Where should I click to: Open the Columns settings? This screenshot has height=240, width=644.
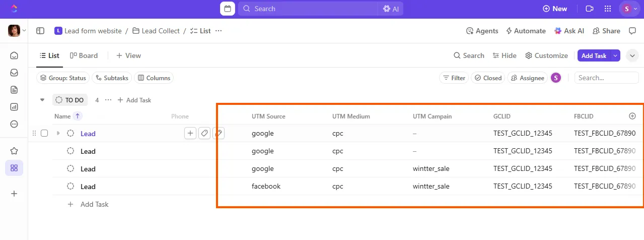[x=154, y=78]
